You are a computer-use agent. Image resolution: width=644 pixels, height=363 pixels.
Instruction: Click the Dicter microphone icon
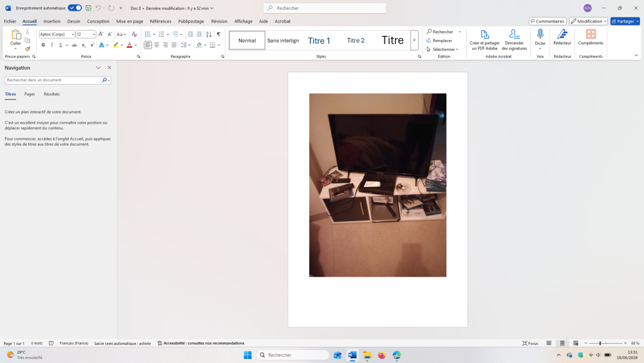click(x=540, y=35)
